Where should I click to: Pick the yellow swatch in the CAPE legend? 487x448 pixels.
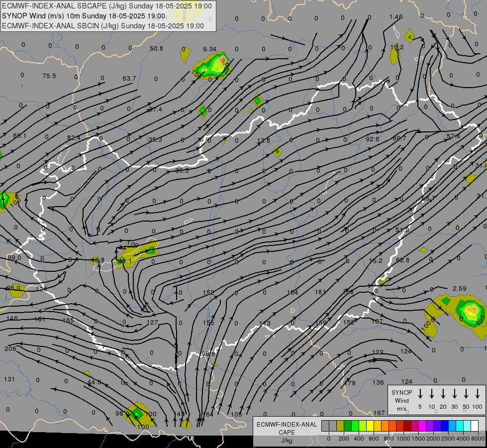coord(370,426)
